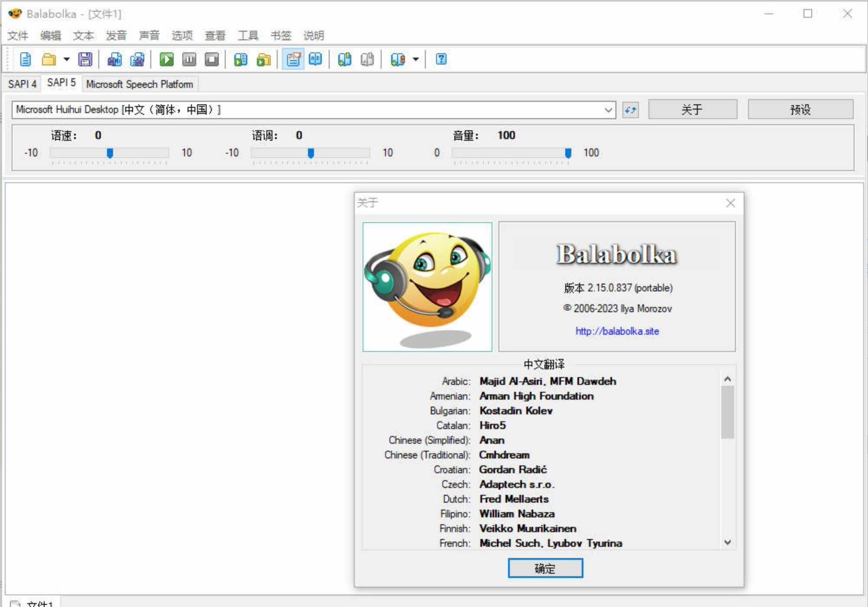Click the 预设 button
The image size is (868, 607).
[x=800, y=110]
